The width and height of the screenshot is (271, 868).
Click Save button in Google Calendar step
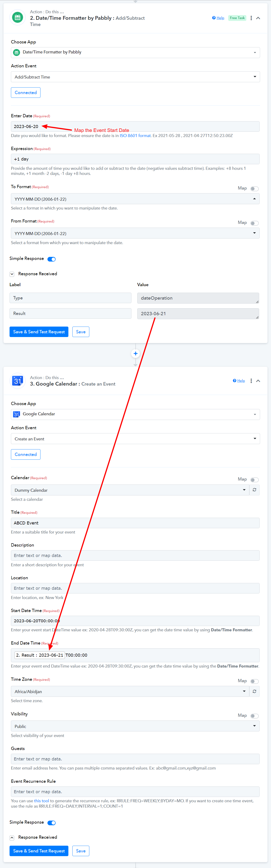pos(81,851)
